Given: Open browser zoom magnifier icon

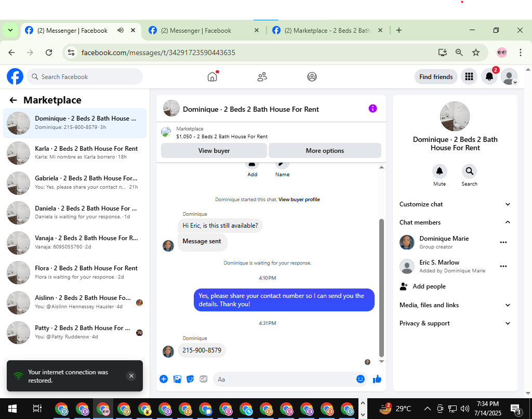Looking at the screenshot, I should 459,53.
